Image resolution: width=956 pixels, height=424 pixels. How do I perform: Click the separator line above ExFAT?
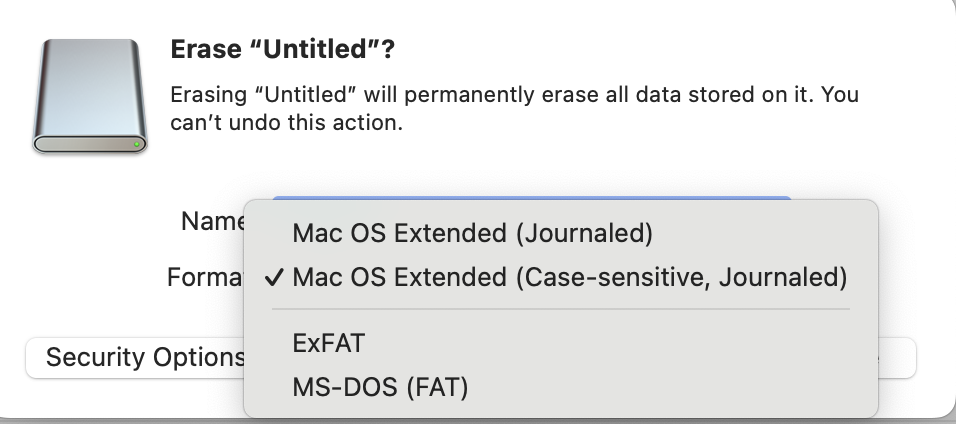pyautogui.click(x=560, y=310)
